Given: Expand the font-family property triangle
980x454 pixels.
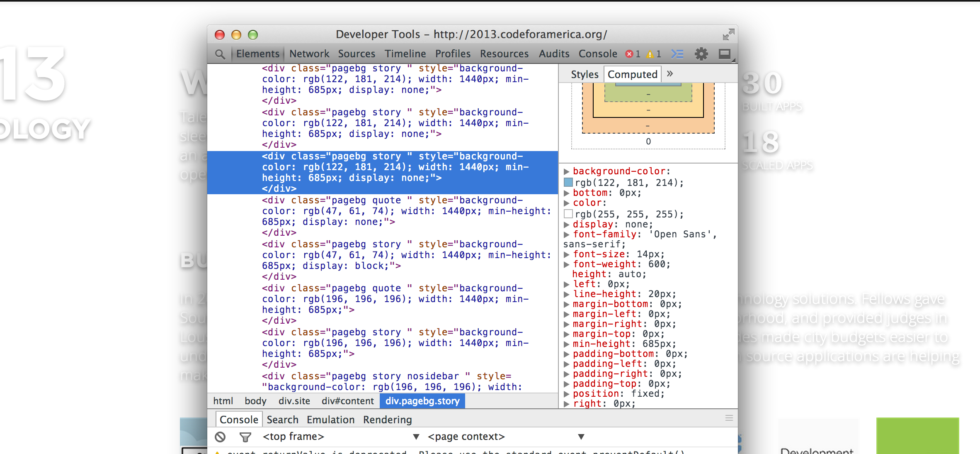Looking at the screenshot, I should (x=566, y=234).
